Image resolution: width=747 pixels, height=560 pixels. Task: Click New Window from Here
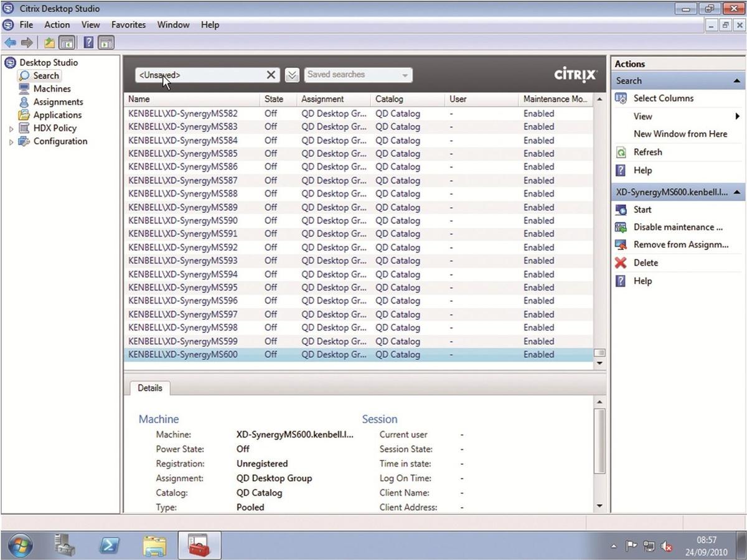[680, 134]
